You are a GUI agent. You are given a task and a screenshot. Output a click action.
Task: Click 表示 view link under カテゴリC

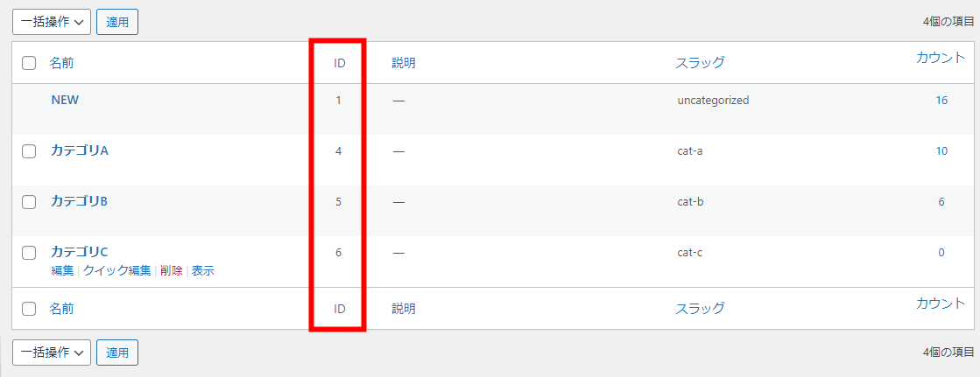point(203,271)
